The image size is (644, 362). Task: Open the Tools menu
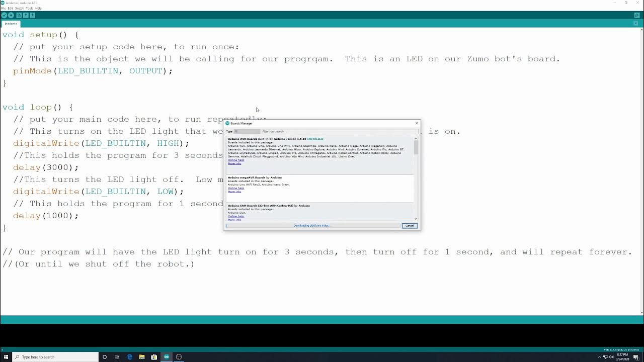29,8
